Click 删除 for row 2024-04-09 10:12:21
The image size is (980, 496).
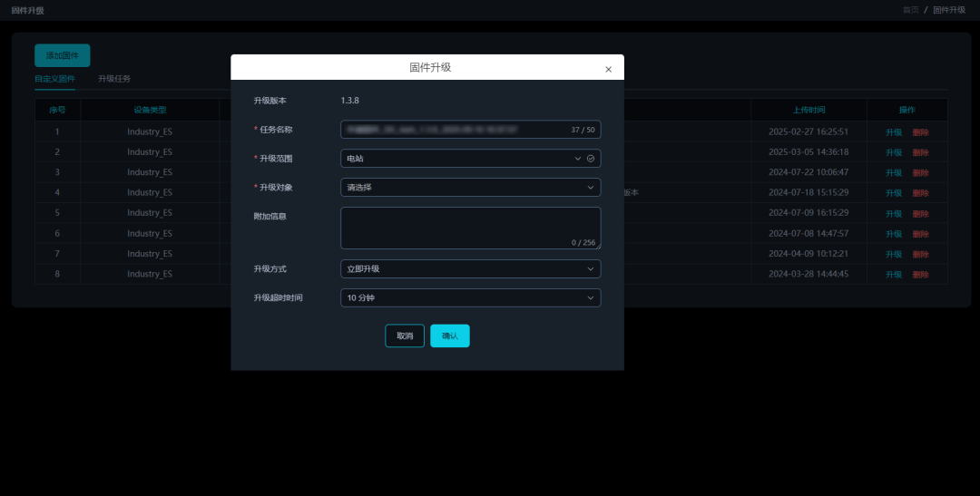(x=921, y=254)
